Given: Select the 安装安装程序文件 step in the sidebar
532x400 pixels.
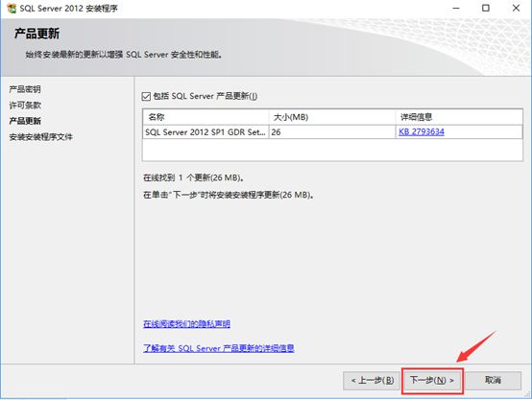Looking at the screenshot, I should pos(40,137).
